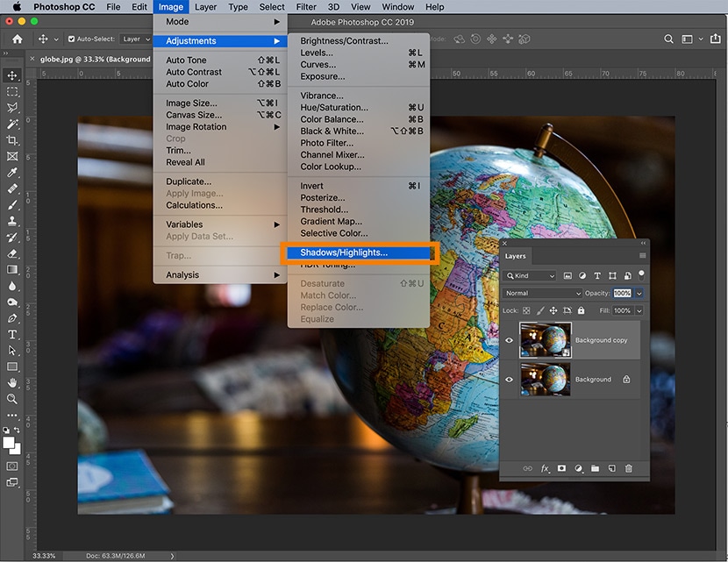Image resolution: width=728 pixels, height=562 pixels.
Task: Click the add layer style fx icon
Action: click(x=545, y=469)
